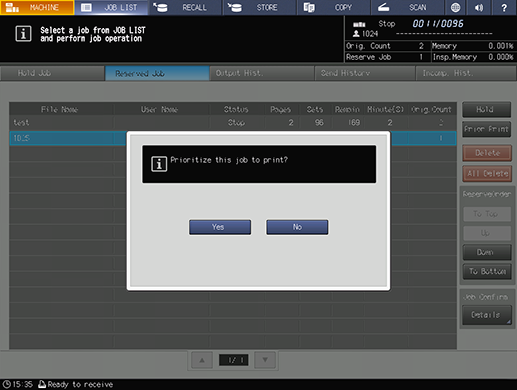Click the 0011/0096 counter display
This screenshot has height=390, width=517.
[x=438, y=24]
